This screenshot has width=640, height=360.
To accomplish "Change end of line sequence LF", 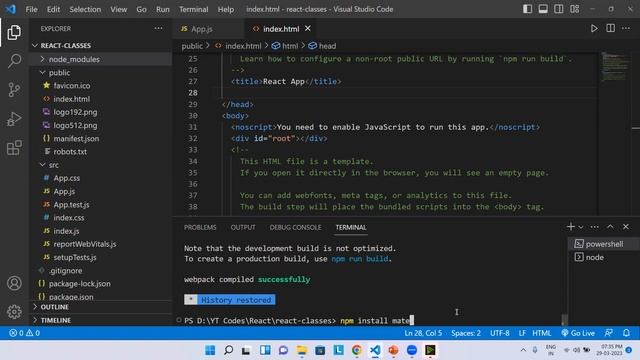I will (522, 333).
